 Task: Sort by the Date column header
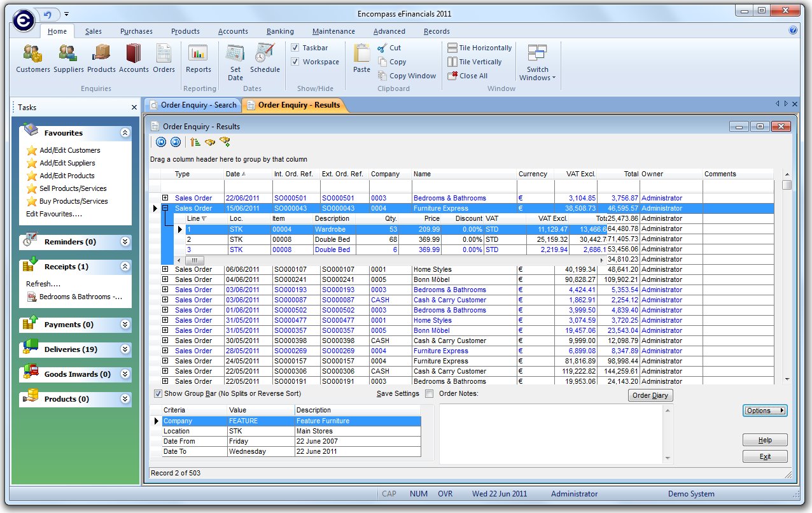tap(248, 174)
